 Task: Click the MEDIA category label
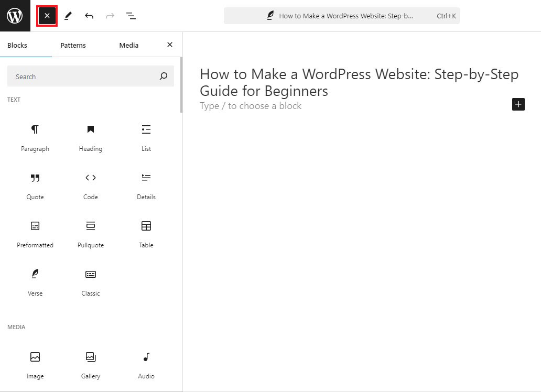16,327
